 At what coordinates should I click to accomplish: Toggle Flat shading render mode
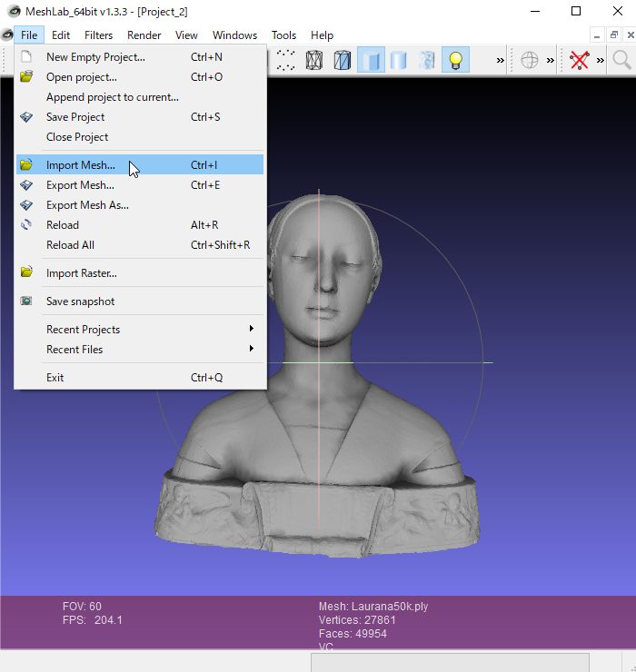[371, 60]
